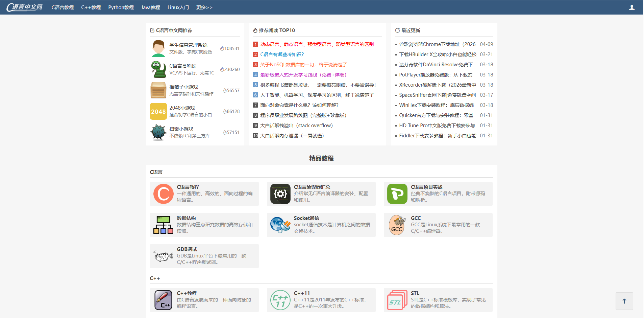Viewport: 644px width, 318px height.
Task: Open the C++11 green circle icon
Action: pos(280,300)
